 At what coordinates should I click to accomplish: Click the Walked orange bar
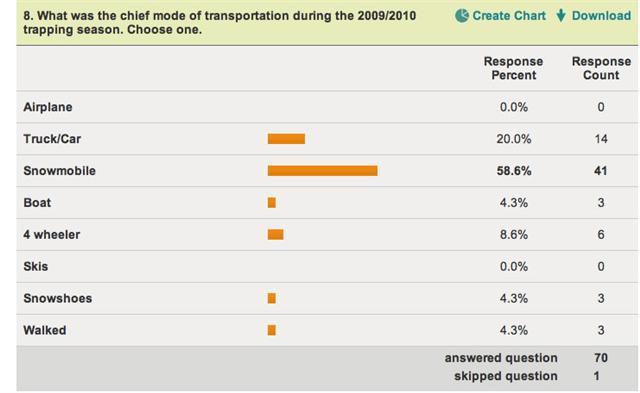272,330
